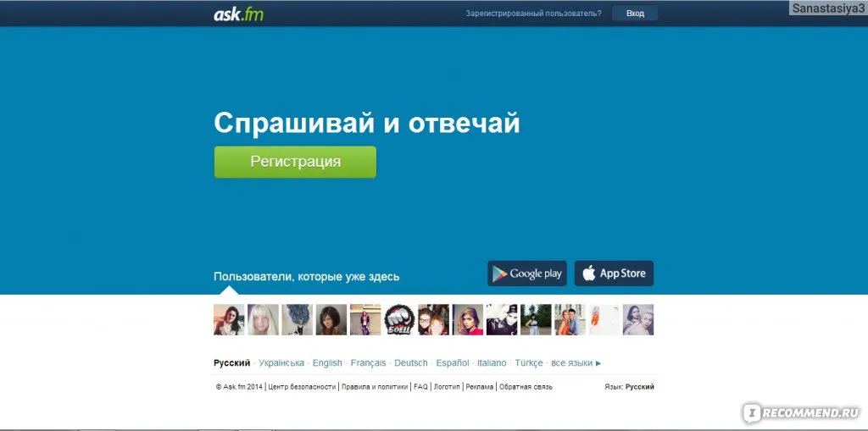Open avatar of girl standing among trees

coord(536,320)
